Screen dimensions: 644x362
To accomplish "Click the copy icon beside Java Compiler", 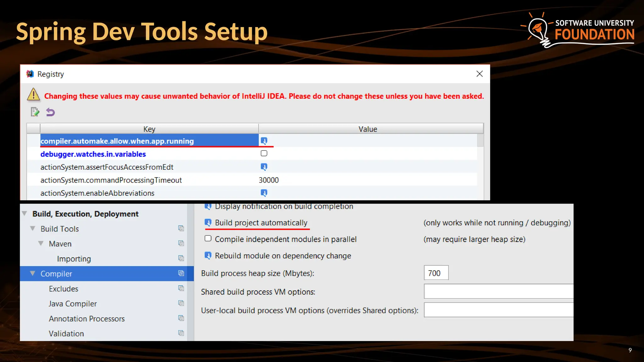I will pos(181,303).
